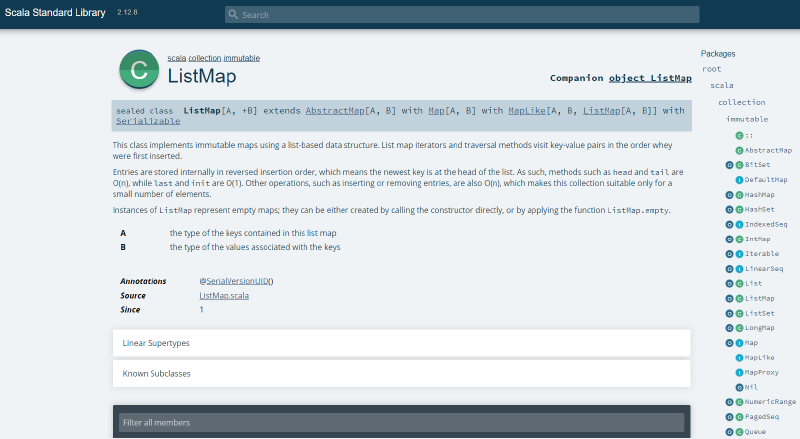This screenshot has height=439, width=800.
Task: Click the blue trait icon beside DefaultMap
Action: (x=739, y=180)
